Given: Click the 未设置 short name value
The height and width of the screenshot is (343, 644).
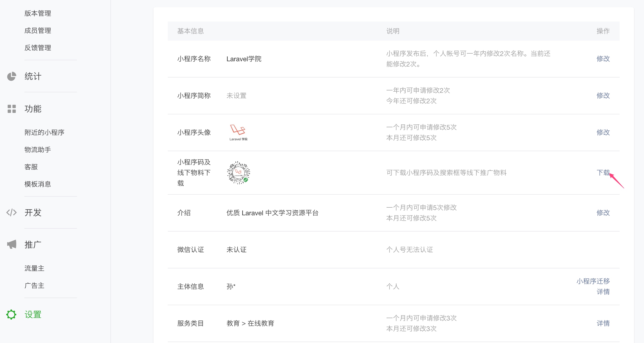Looking at the screenshot, I should pos(236,96).
